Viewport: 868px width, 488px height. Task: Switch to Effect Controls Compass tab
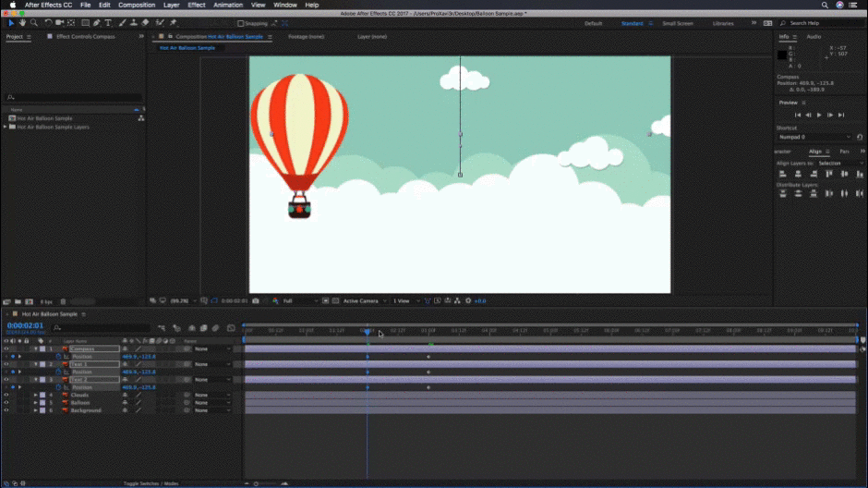[x=86, y=37]
